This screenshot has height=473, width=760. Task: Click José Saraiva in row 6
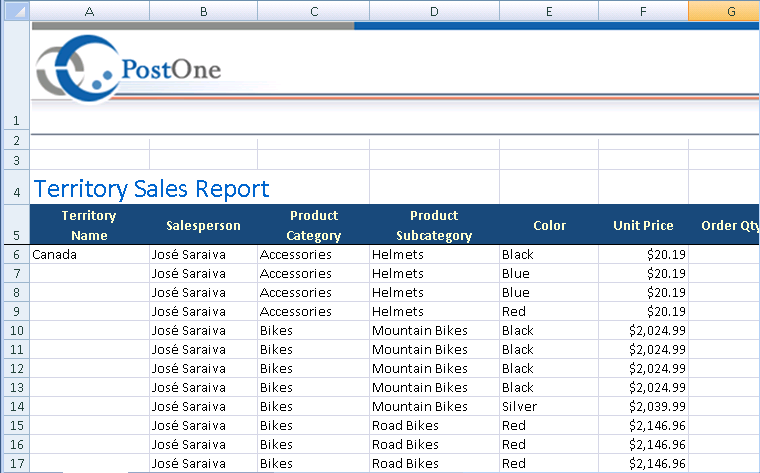204,254
